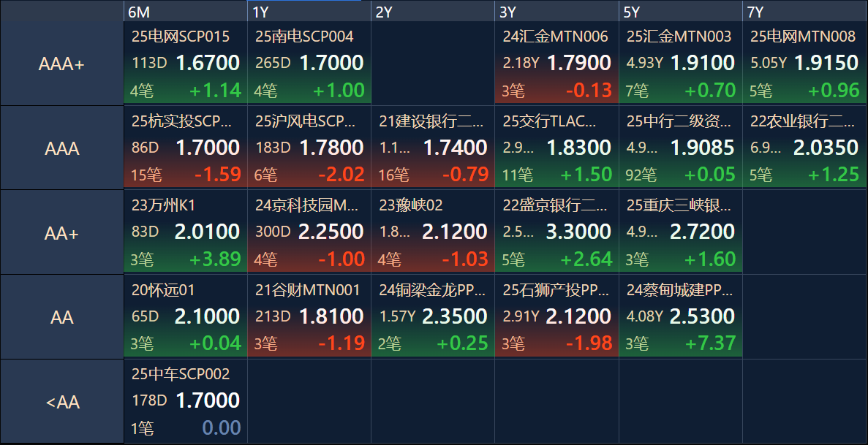Image resolution: width=868 pixels, height=445 pixels.
Task: Select the AAA+ rating row label
Action: tap(61, 64)
